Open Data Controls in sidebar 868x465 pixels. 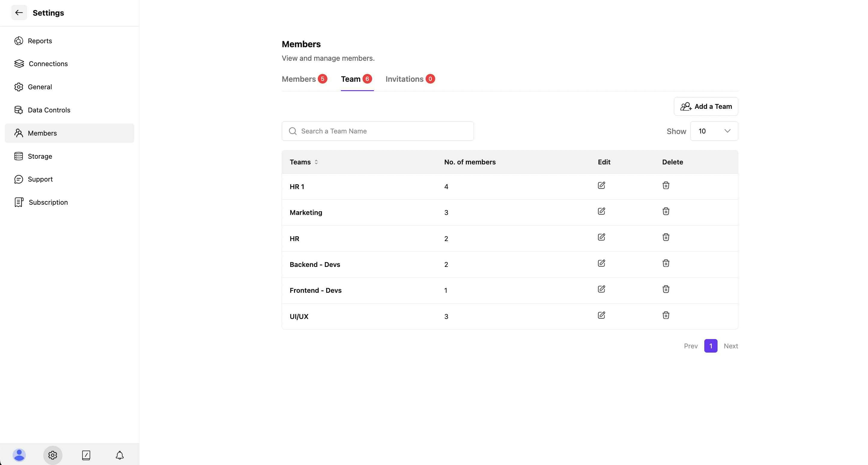(49, 110)
